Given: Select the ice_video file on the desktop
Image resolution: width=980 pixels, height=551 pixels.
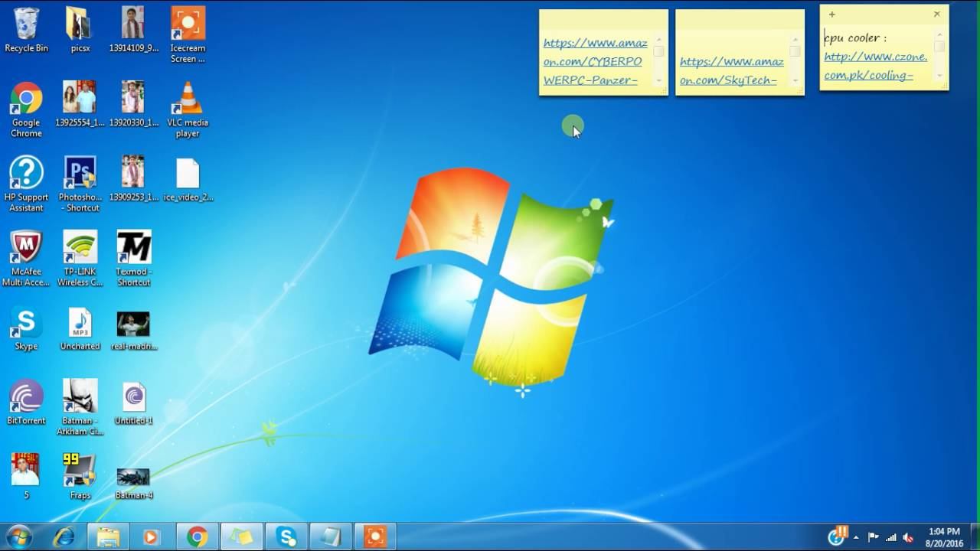Looking at the screenshot, I should 188,180.
